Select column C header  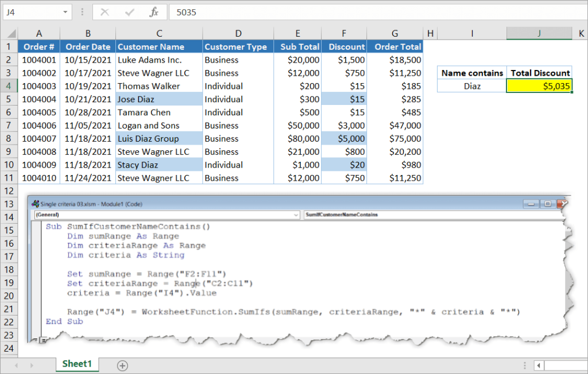tap(159, 34)
